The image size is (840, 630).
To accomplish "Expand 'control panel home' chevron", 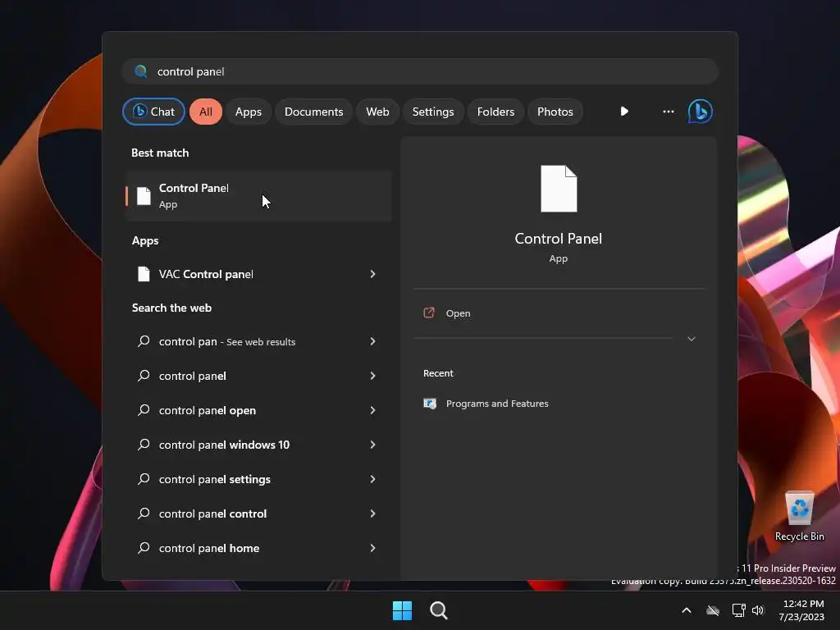I will [373, 547].
